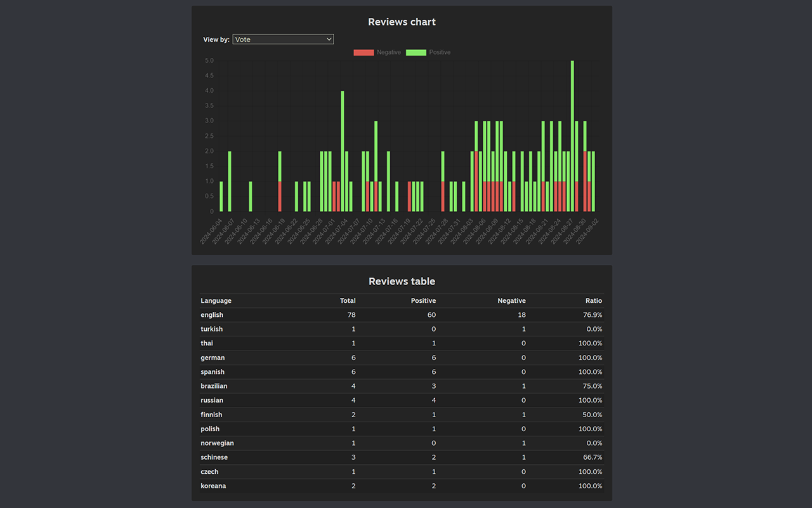Click the dropdown's chevron arrow
The height and width of the screenshot is (508, 812).
pos(328,39)
